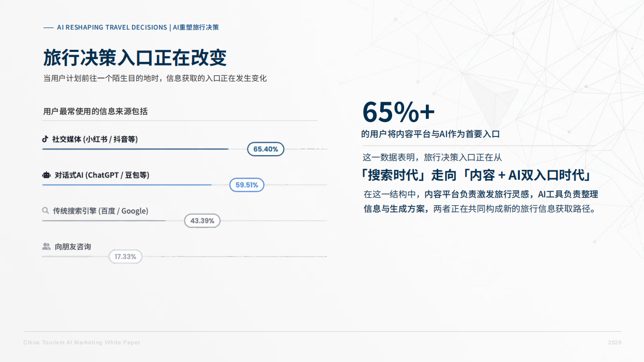Click the 65.40% percentage badge

(x=265, y=149)
